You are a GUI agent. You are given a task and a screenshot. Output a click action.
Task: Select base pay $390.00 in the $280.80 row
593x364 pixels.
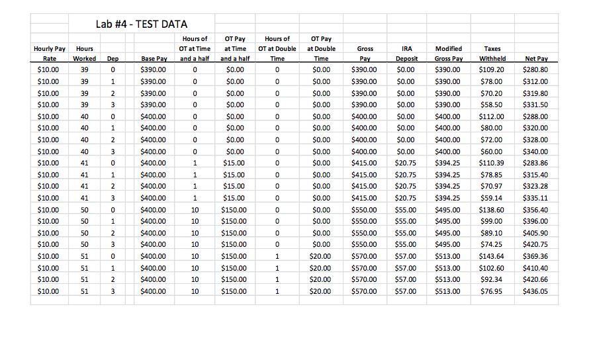(x=153, y=69)
